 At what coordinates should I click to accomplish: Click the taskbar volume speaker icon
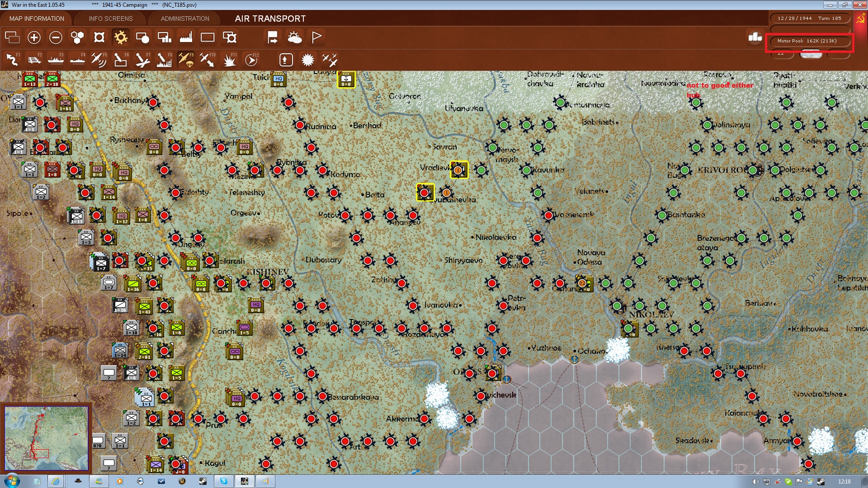pyautogui.click(x=755, y=482)
